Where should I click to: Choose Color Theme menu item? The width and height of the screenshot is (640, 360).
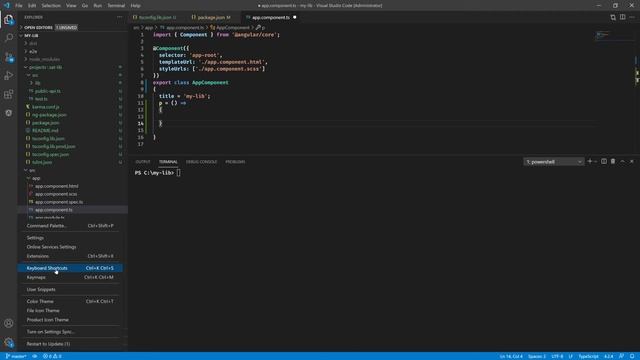click(70, 301)
